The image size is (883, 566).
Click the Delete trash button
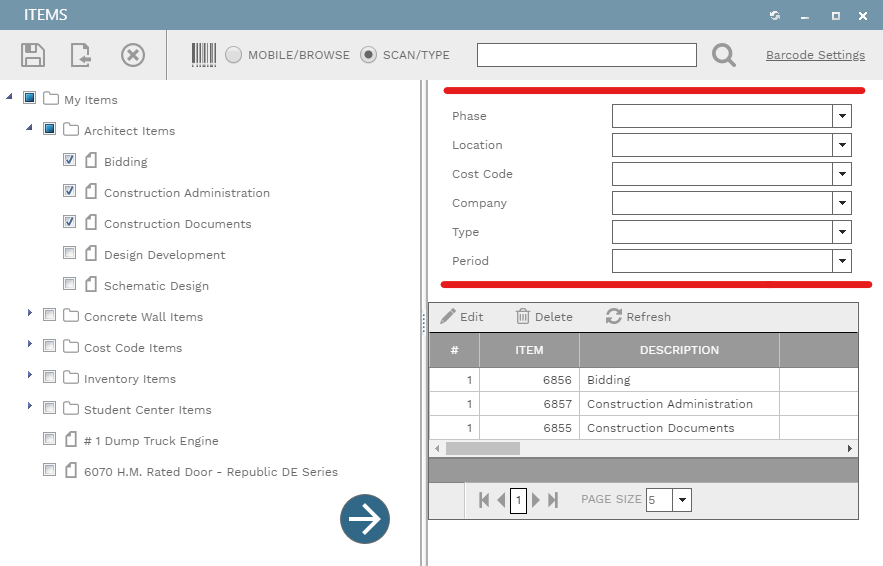point(544,317)
